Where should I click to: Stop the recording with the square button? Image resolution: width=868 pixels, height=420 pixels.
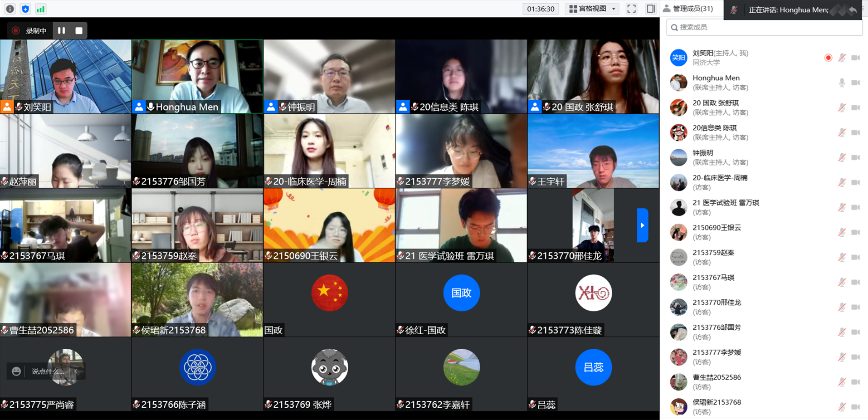[x=79, y=30]
